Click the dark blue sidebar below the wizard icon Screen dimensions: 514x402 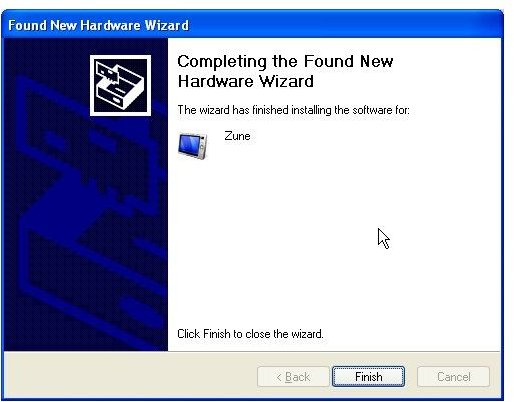pos(86,233)
